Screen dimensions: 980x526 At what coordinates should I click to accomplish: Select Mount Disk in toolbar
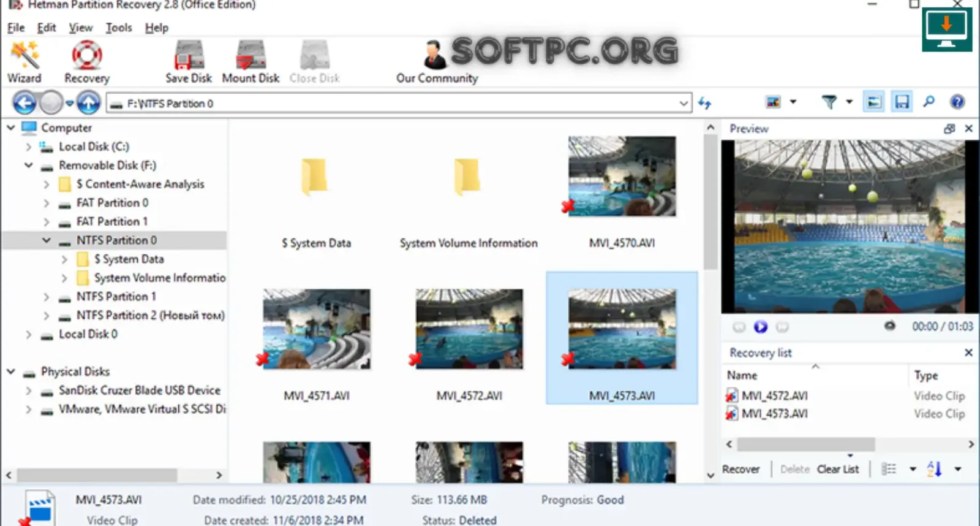(251, 61)
